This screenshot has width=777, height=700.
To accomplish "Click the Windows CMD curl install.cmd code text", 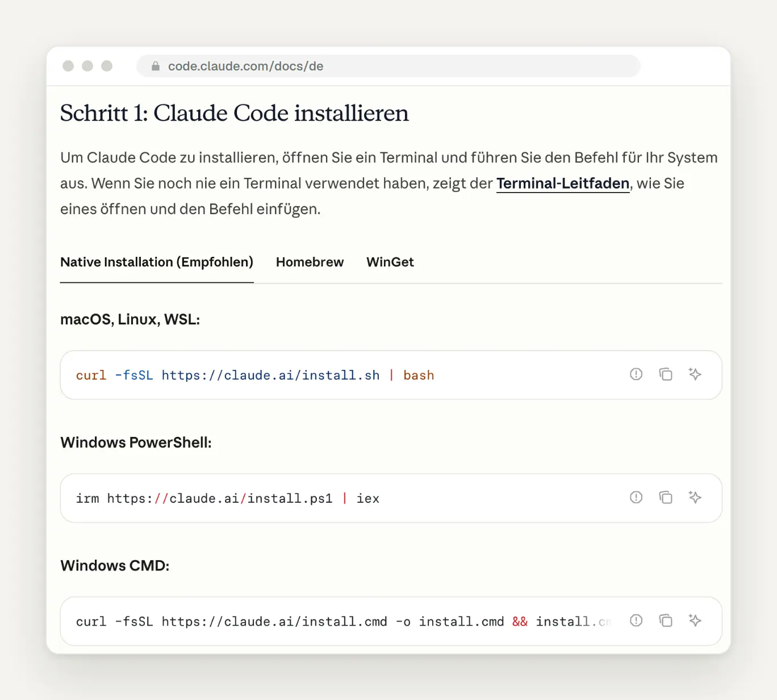I will tap(344, 622).
